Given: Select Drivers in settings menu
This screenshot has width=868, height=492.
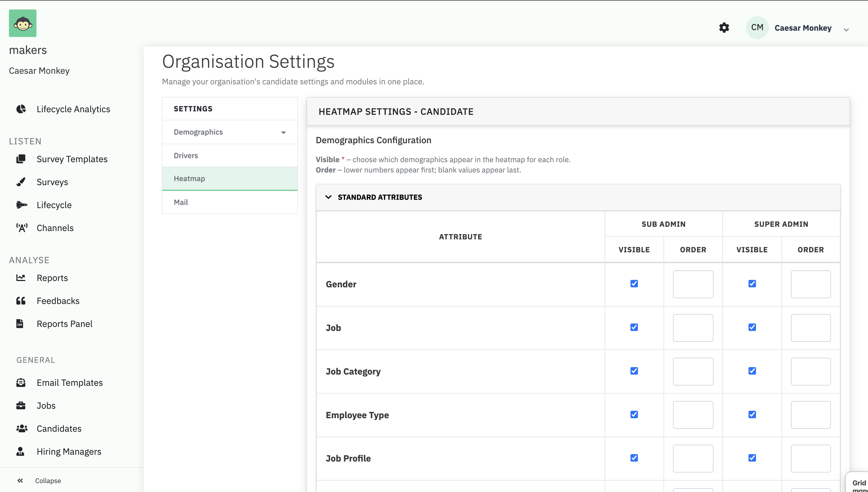Looking at the screenshot, I should [230, 156].
